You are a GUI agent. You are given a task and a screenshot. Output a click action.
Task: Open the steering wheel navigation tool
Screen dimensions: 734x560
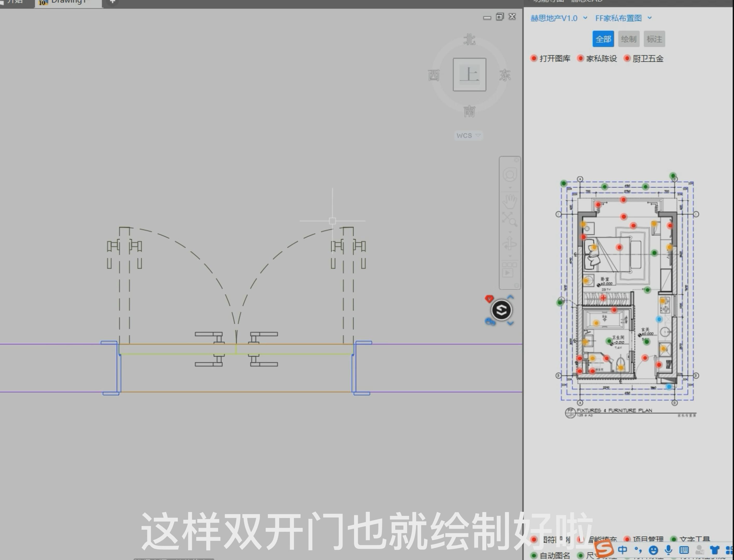tap(510, 175)
